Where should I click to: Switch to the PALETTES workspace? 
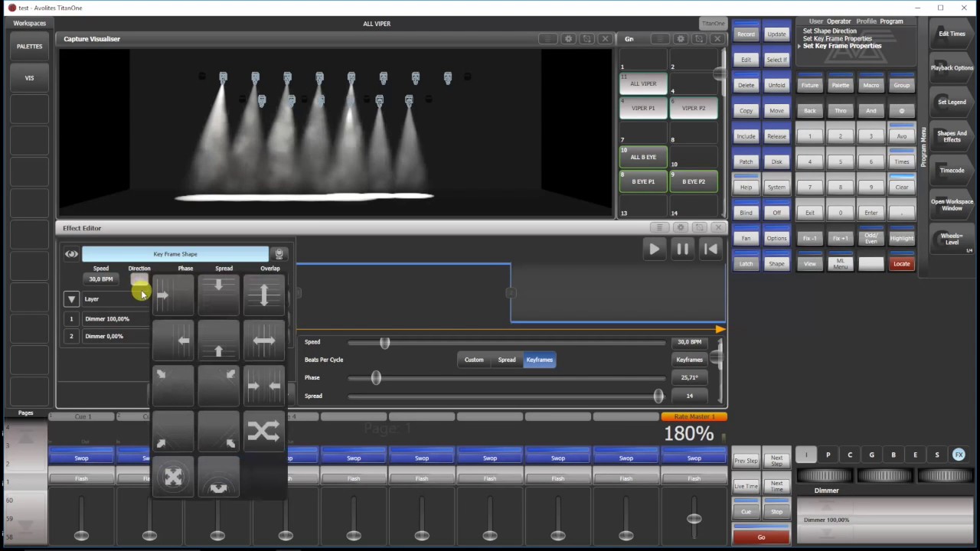(30, 47)
